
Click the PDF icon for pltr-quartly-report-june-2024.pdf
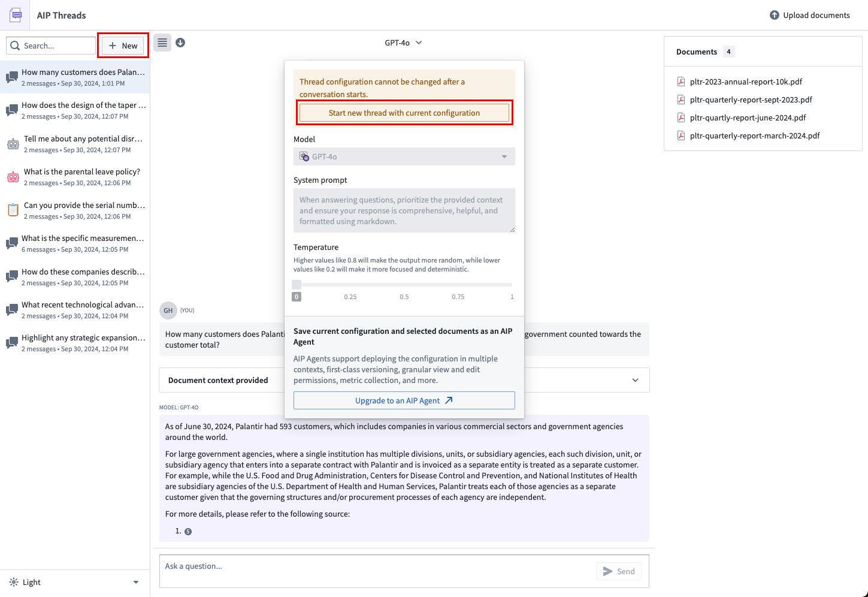click(681, 117)
